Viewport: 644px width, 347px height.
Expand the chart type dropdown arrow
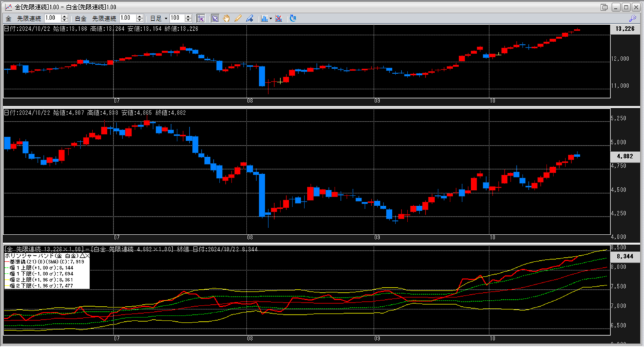pos(270,18)
